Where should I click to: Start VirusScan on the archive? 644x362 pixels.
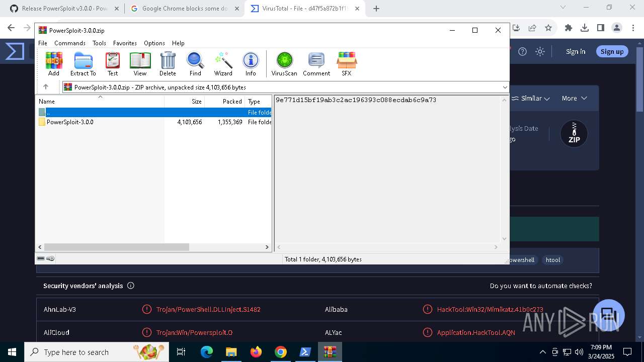pyautogui.click(x=284, y=64)
